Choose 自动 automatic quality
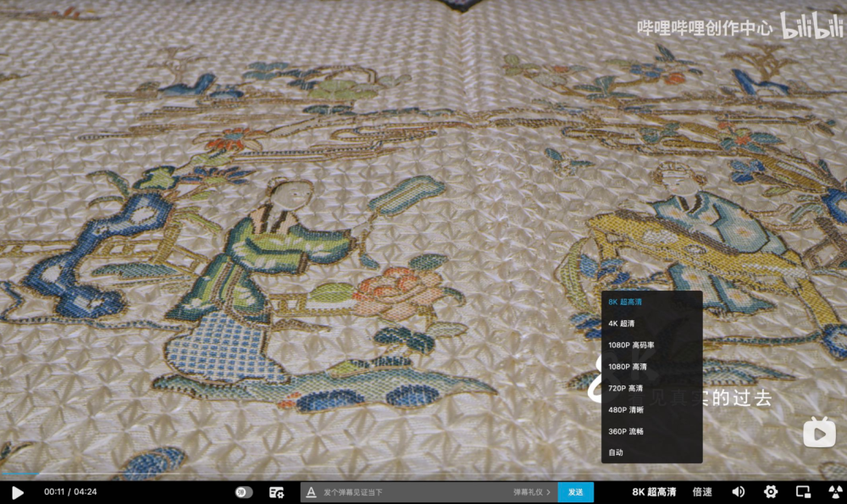847x504 pixels. 651,452
